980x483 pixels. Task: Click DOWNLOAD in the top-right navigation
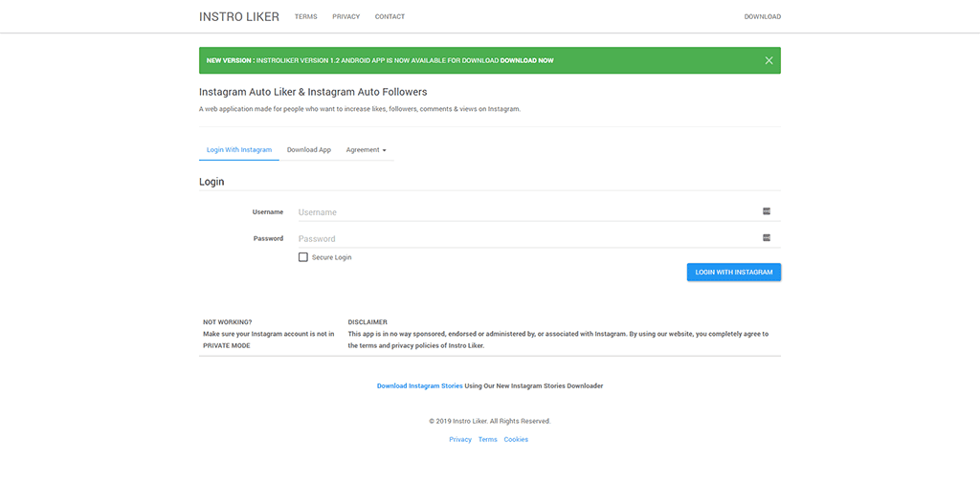coord(763,17)
